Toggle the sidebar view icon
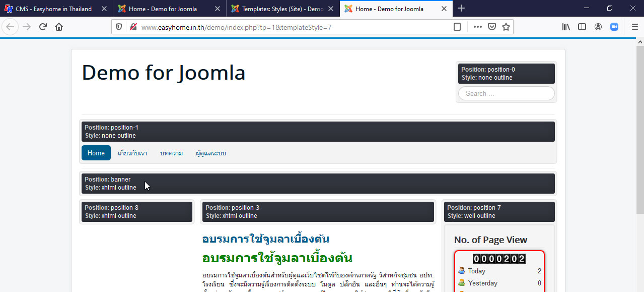644x292 pixels. (582, 27)
